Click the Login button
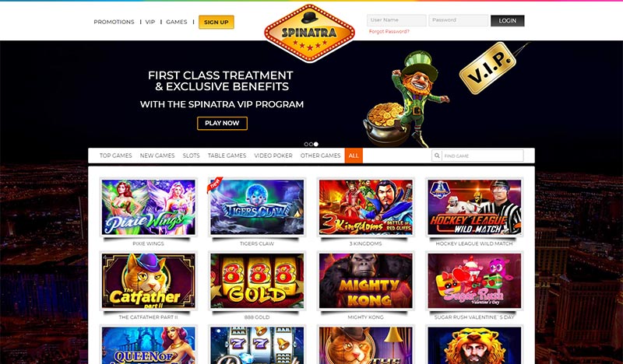Viewport: 623px width, 364px height. click(508, 21)
